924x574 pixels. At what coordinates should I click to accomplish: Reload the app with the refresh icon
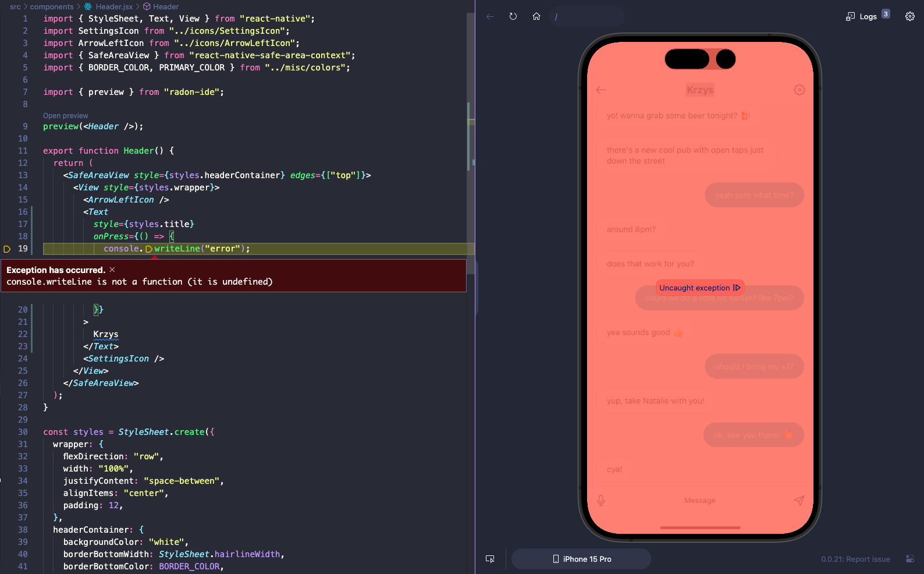click(x=513, y=16)
